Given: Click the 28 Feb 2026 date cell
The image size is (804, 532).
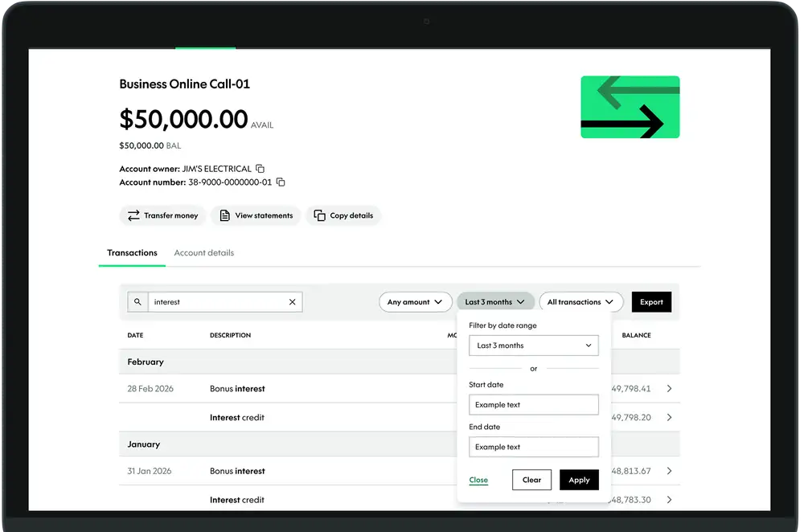Looking at the screenshot, I should click(x=150, y=388).
